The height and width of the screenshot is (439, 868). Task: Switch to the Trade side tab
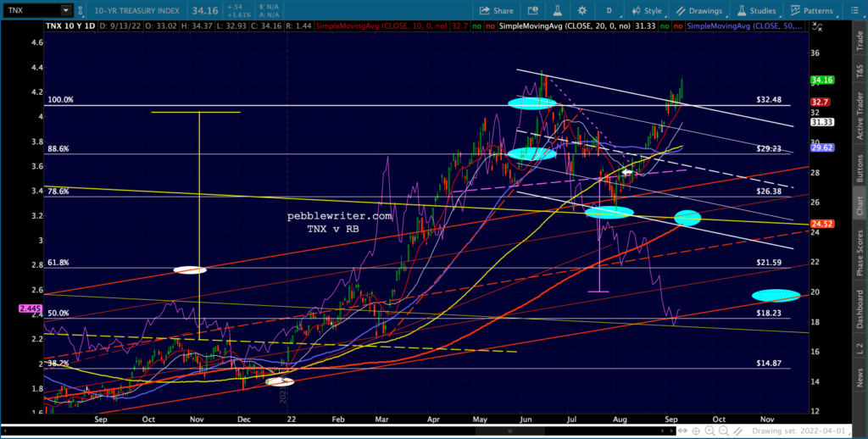click(860, 42)
